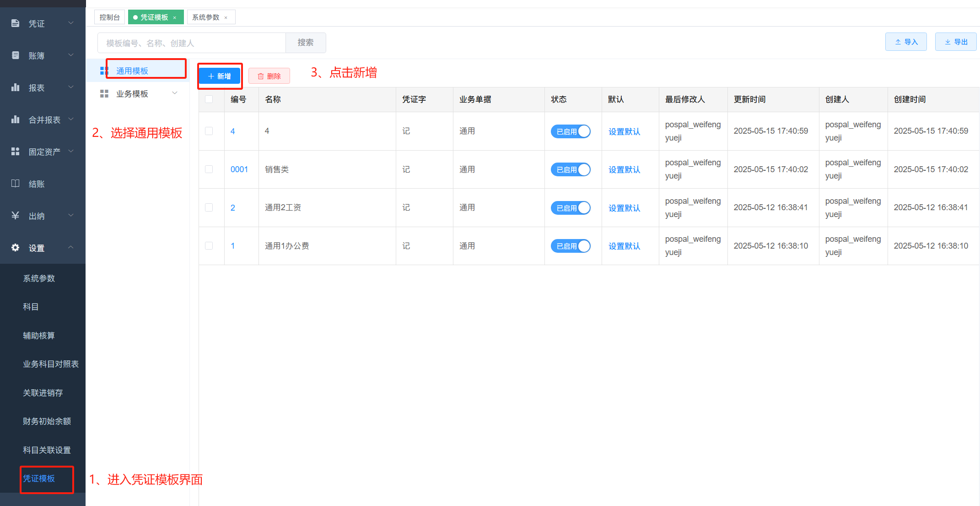Open the 科目 menu item
This screenshot has width=980, height=506.
pyautogui.click(x=31, y=307)
